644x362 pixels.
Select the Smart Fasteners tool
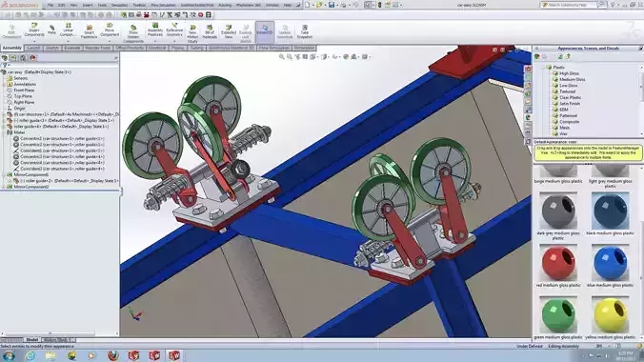click(90, 30)
